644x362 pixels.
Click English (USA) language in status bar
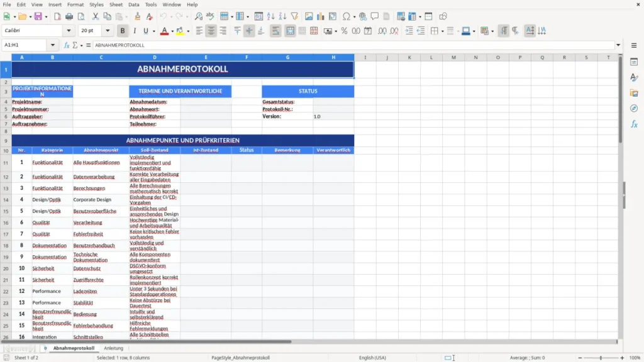coord(372,358)
